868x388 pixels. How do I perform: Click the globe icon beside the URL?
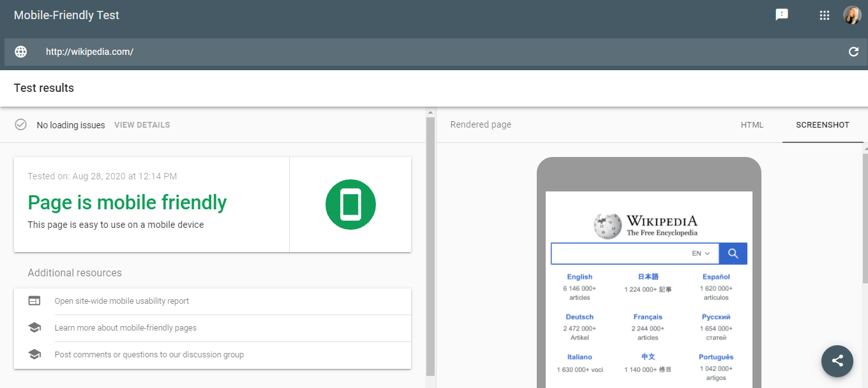click(21, 52)
